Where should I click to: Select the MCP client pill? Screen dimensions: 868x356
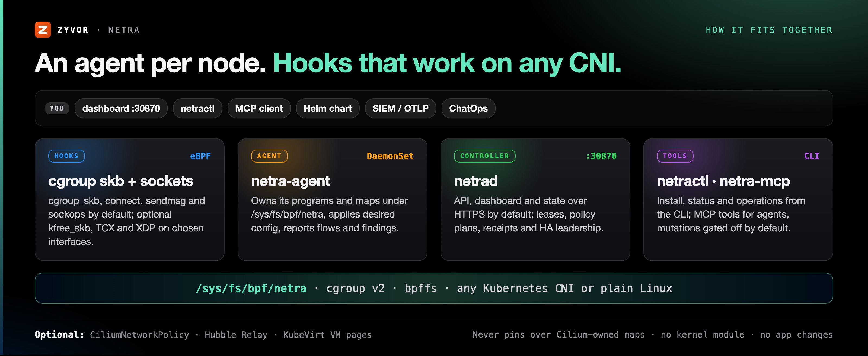(259, 108)
